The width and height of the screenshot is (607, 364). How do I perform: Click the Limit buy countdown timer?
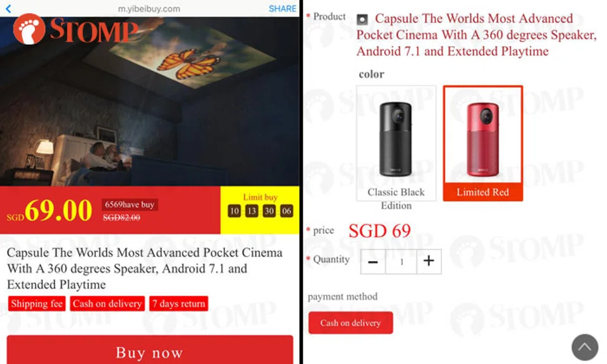pos(260,210)
